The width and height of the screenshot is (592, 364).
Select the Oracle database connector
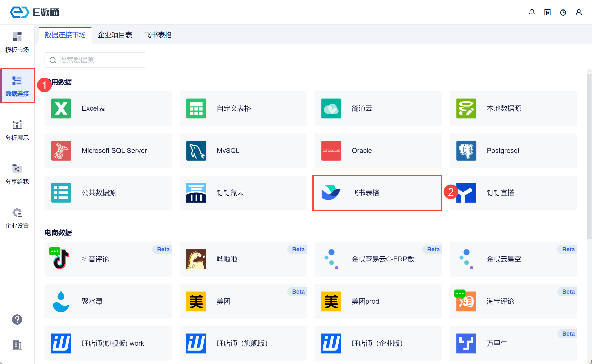coord(378,150)
